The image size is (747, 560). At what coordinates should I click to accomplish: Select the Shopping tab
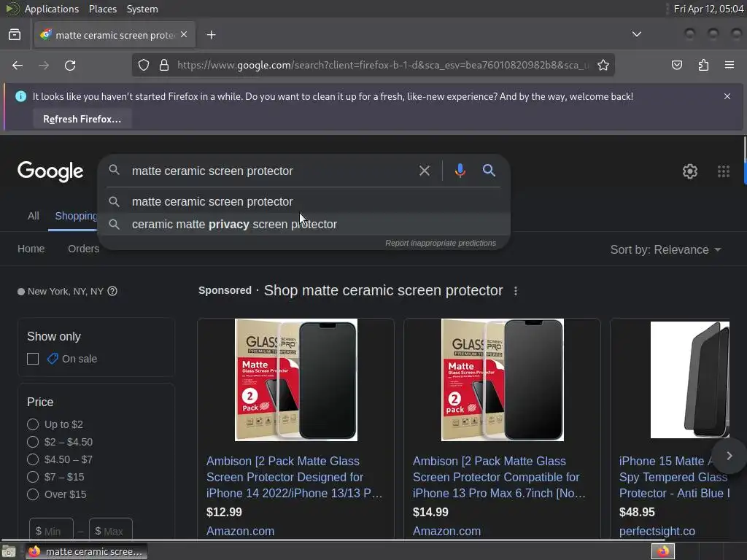76,216
